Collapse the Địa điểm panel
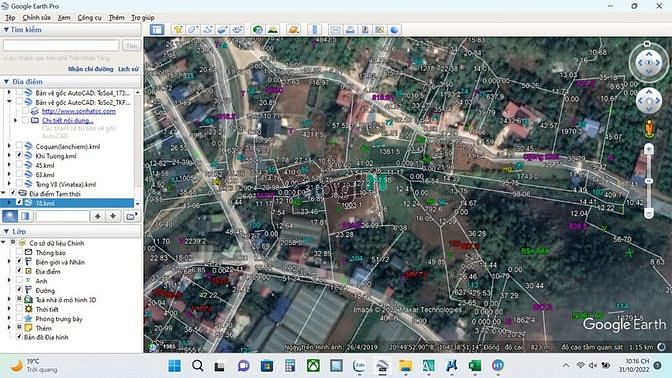Viewport: 672px width, 378px height. [x=6, y=81]
